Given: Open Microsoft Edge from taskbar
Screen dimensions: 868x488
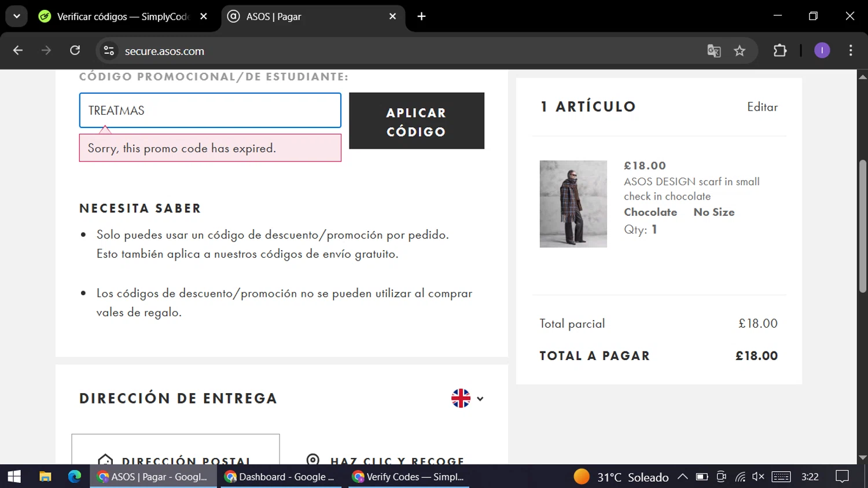Looking at the screenshot, I should (75, 476).
